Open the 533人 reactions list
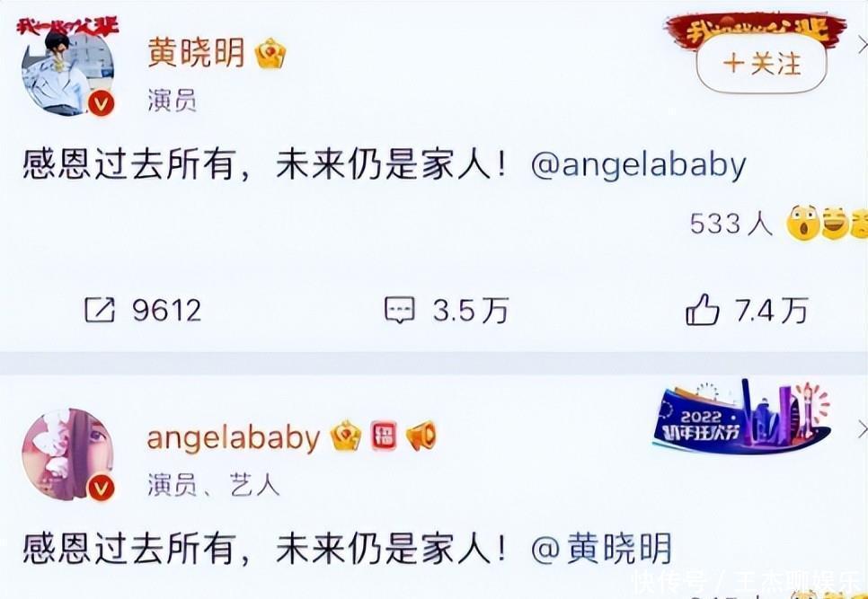 tap(731, 224)
